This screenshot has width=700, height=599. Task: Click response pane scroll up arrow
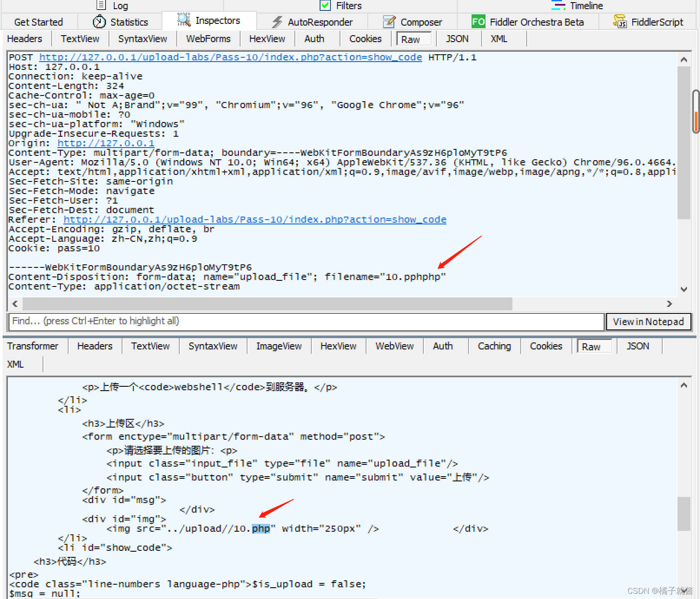pos(684,385)
